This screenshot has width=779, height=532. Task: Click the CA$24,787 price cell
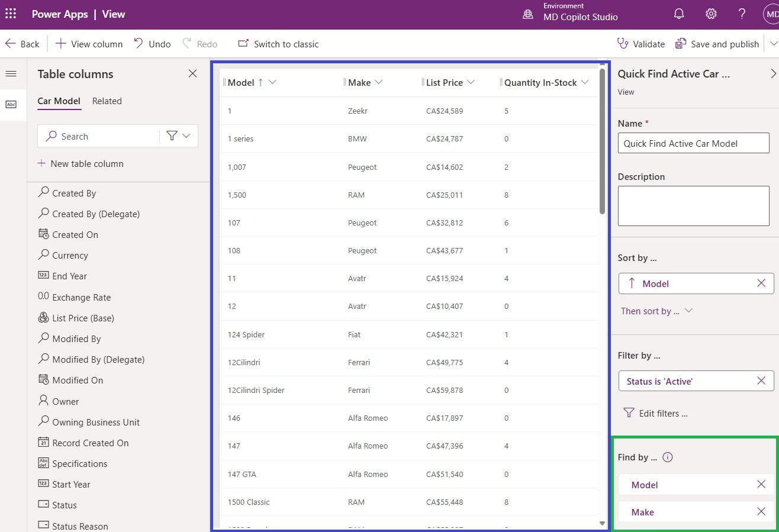coord(445,138)
